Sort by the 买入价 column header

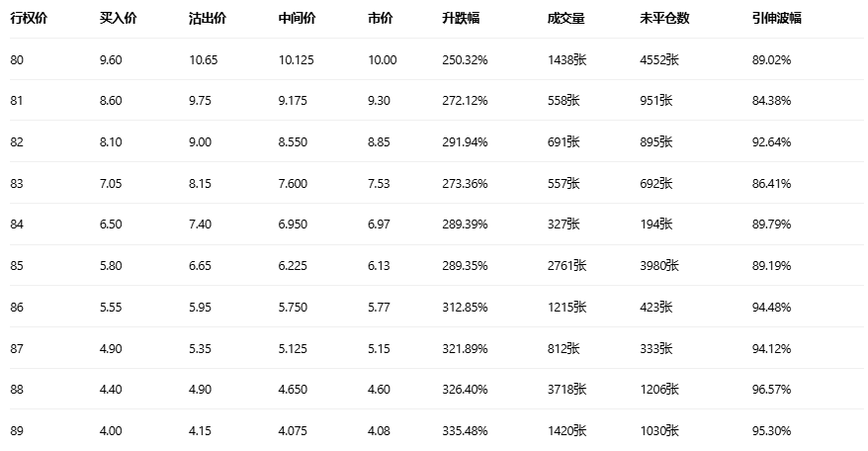(x=119, y=19)
